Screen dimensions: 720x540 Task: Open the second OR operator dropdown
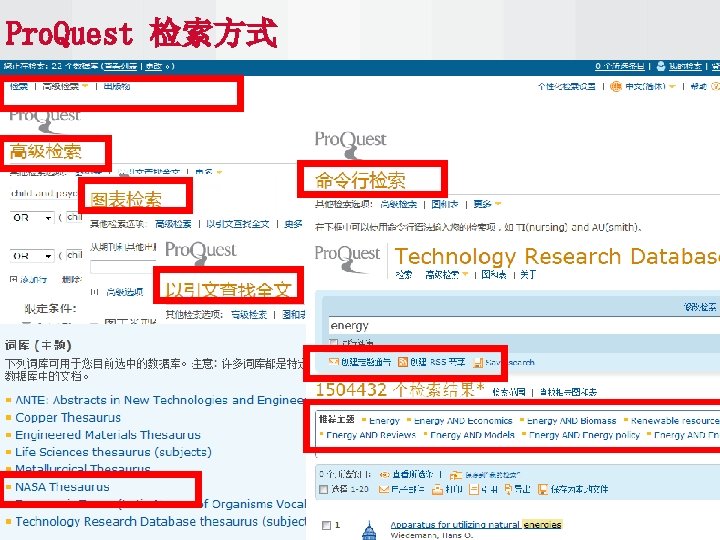point(32,256)
